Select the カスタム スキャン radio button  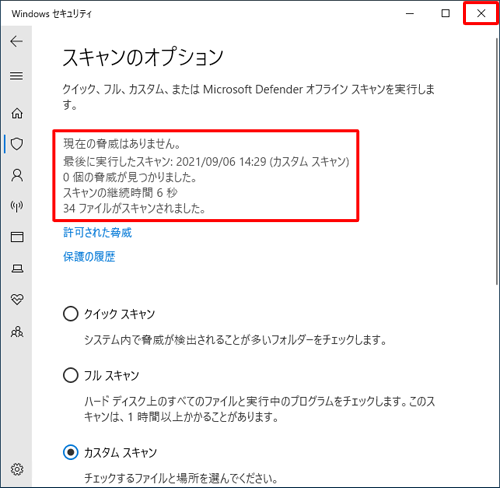pyautogui.click(x=70, y=452)
